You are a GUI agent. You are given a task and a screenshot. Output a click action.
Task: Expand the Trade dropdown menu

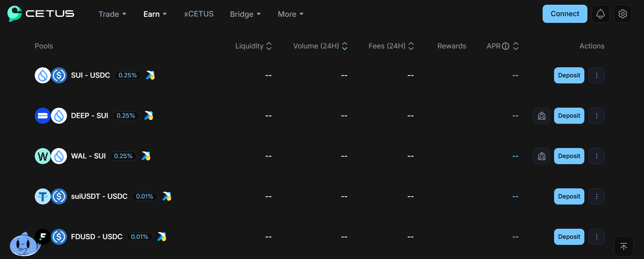tap(112, 14)
